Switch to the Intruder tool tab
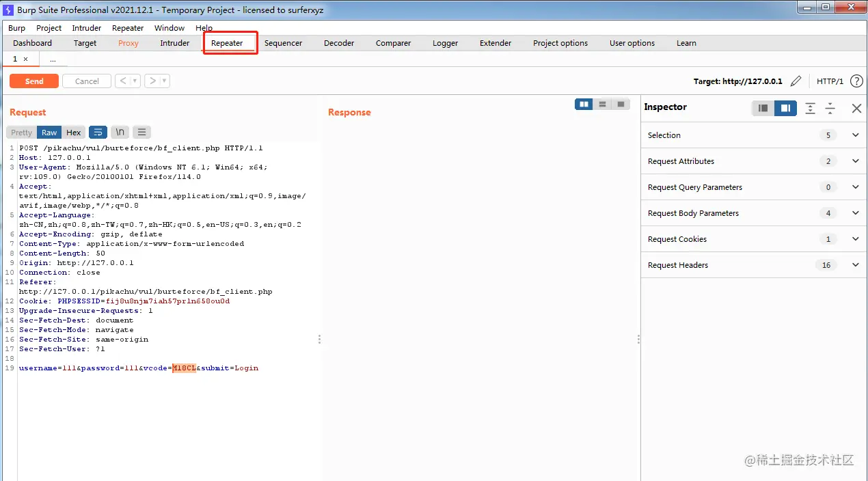The height and width of the screenshot is (481, 868). (x=175, y=43)
